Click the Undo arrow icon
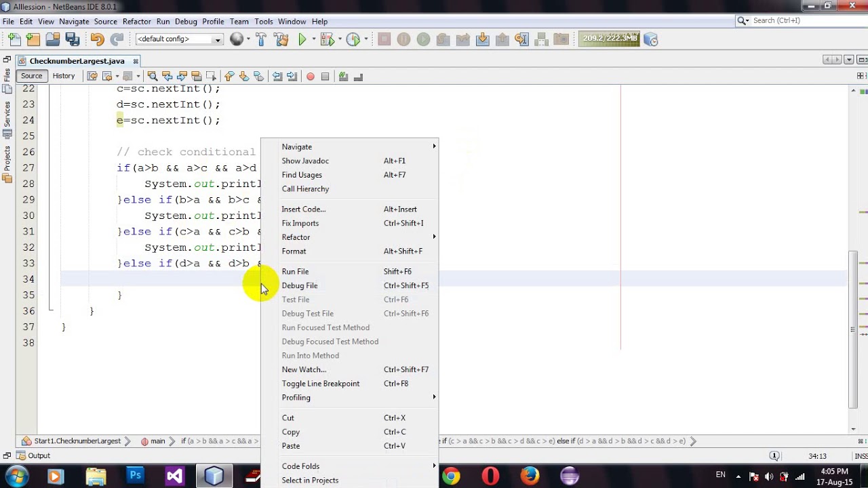The image size is (868, 488). coord(97,39)
